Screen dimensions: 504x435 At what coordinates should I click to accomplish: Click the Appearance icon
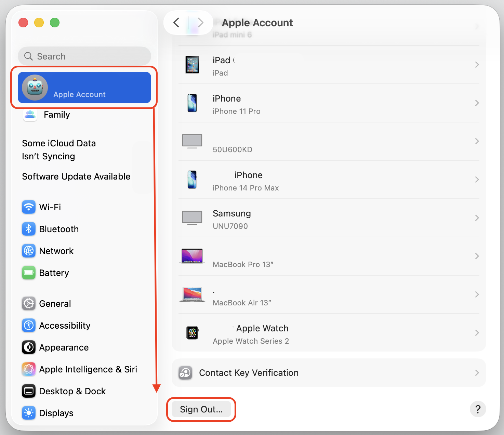(x=29, y=347)
